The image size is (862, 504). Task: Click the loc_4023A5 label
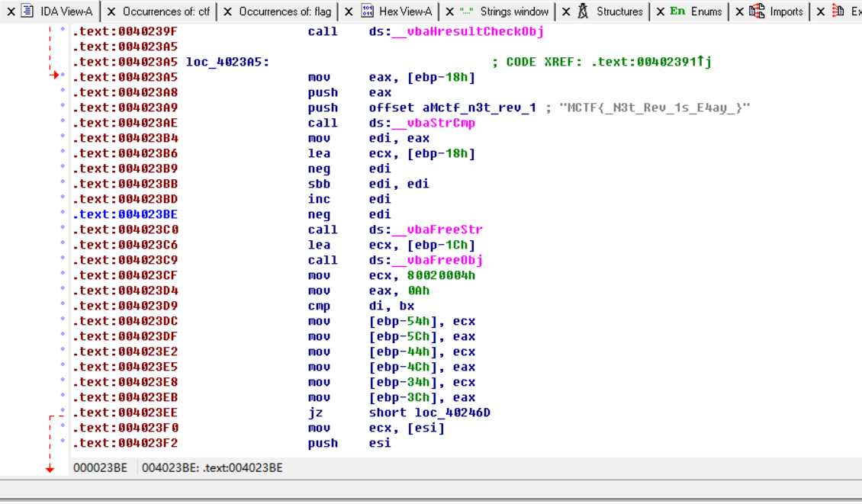[227, 62]
